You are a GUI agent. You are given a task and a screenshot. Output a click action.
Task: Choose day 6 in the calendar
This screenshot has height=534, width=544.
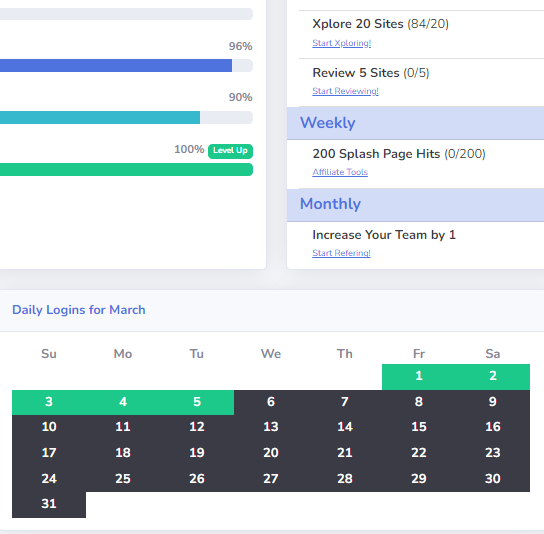coord(271,402)
